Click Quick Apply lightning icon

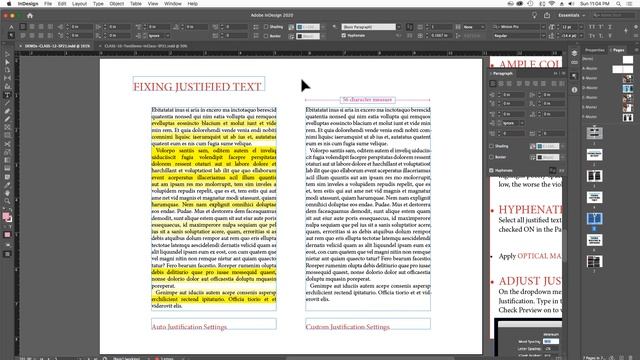[x=626, y=30]
